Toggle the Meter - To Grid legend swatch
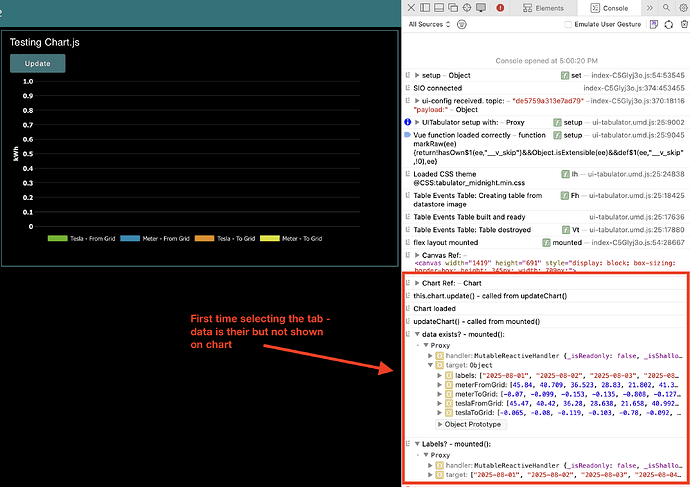Image resolution: width=690 pixels, height=487 pixels. click(x=270, y=238)
